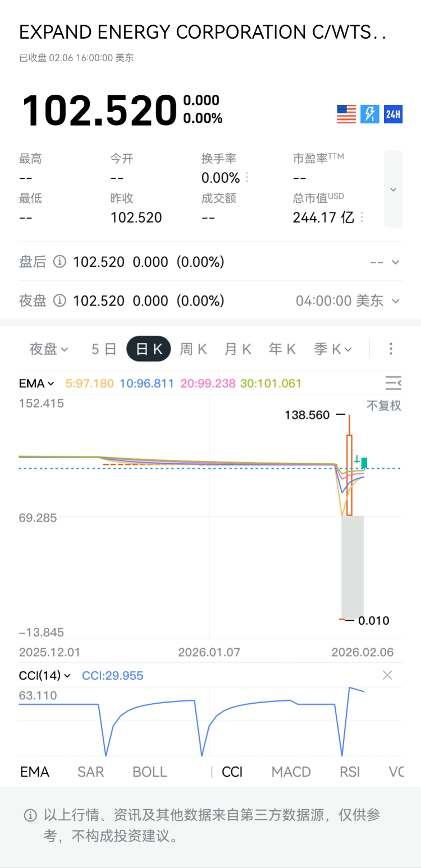Open the chart settings lines icon

[393, 384]
